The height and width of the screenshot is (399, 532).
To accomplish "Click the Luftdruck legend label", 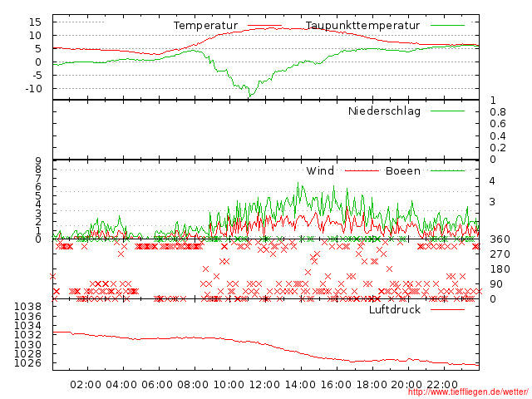I will click(x=395, y=309).
